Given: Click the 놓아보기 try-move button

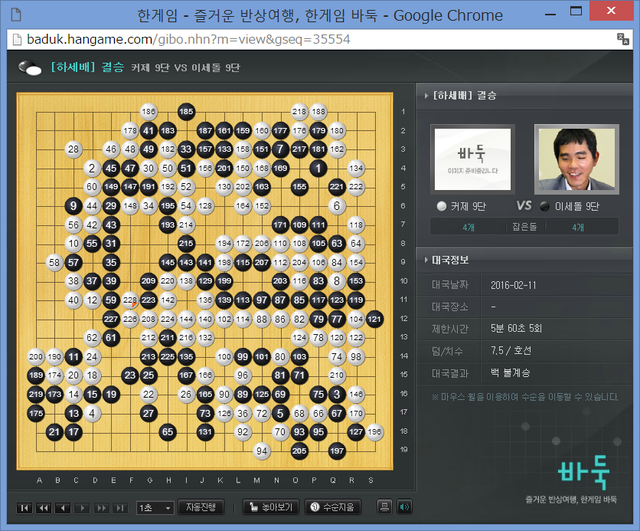Looking at the screenshot, I should coord(271,507).
